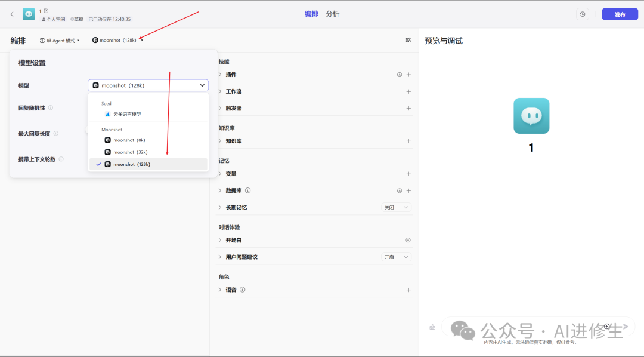Click the 发布 publish button
The image size is (644, 357).
[x=620, y=14]
